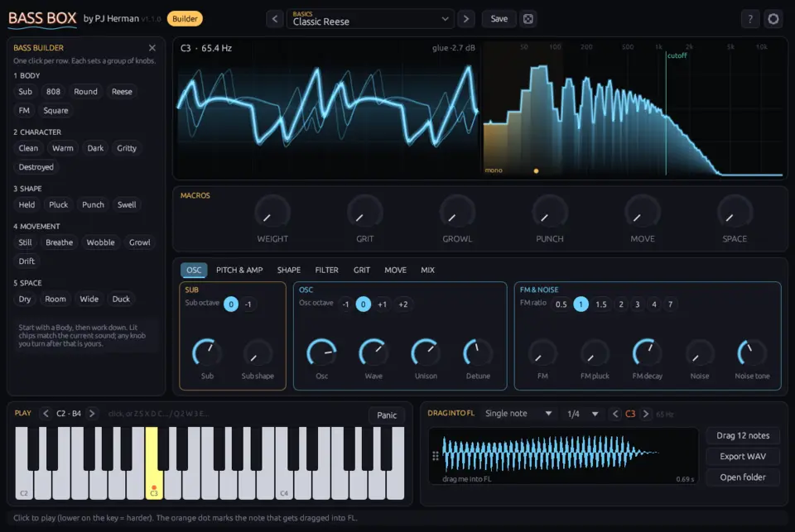The image size is (795, 532).
Task: Click Drag 12 notes button
Action: pyautogui.click(x=743, y=436)
